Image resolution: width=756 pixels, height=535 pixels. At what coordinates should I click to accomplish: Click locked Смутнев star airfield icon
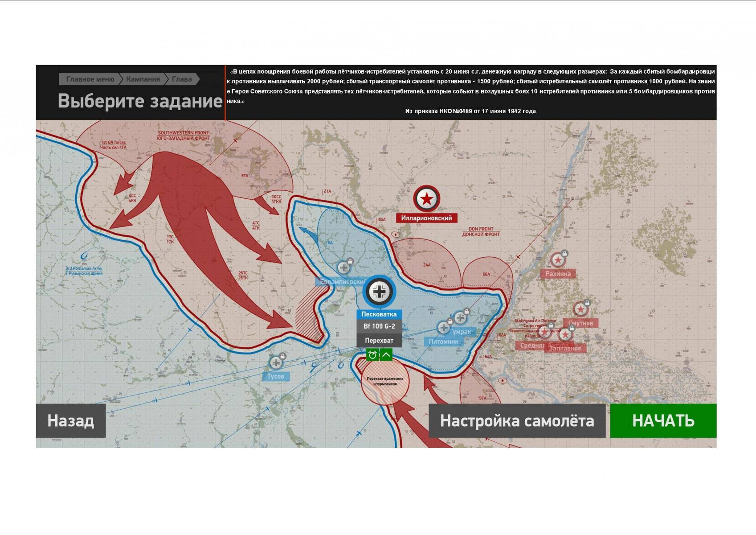pyautogui.click(x=580, y=309)
